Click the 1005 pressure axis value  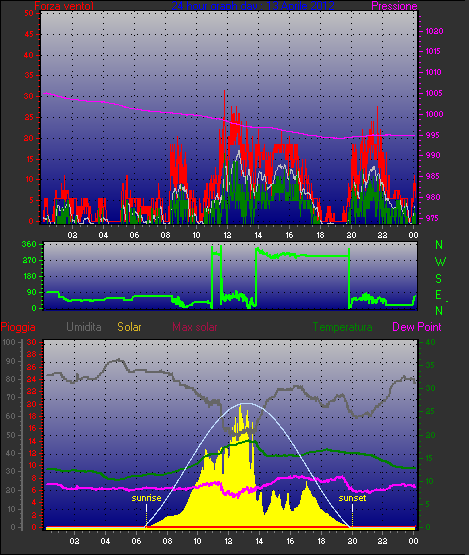click(x=434, y=93)
